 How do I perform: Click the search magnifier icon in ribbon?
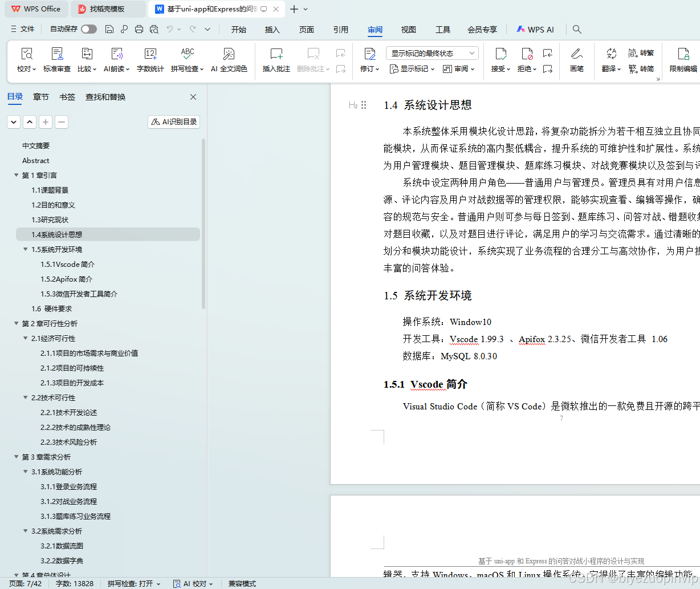point(577,29)
